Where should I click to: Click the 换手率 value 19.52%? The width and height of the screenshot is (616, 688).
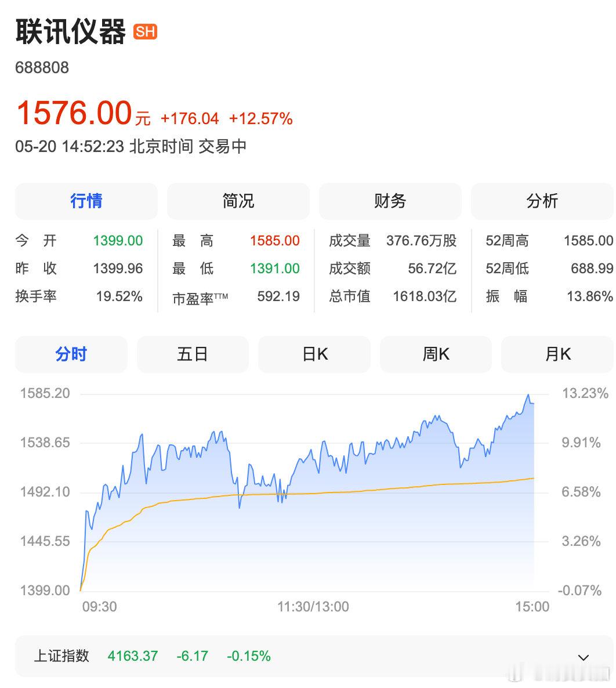[119, 296]
